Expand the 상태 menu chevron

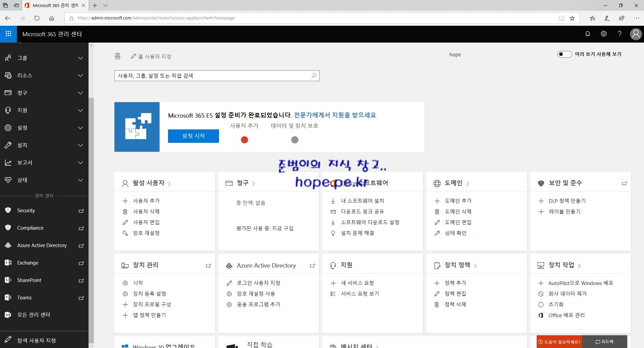coord(80,180)
